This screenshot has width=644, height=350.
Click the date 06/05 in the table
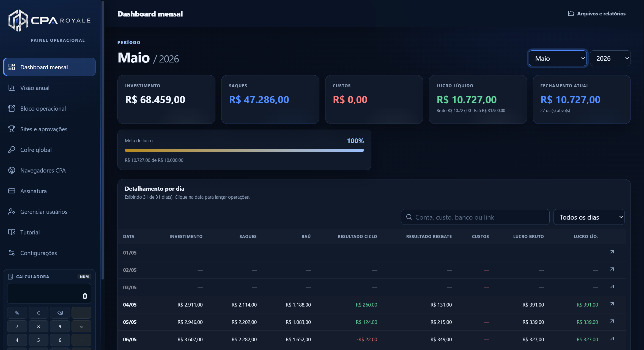(x=130, y=339)
